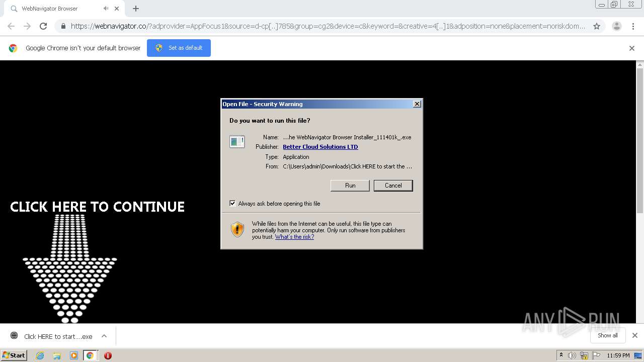Image resolution: width=644 pixels, height=362 pixels.
Task: Click the URL address bar
Action: [328, 26]
